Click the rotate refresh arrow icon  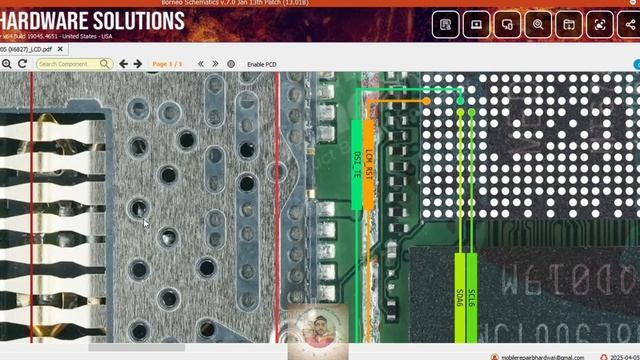[22, 64]
